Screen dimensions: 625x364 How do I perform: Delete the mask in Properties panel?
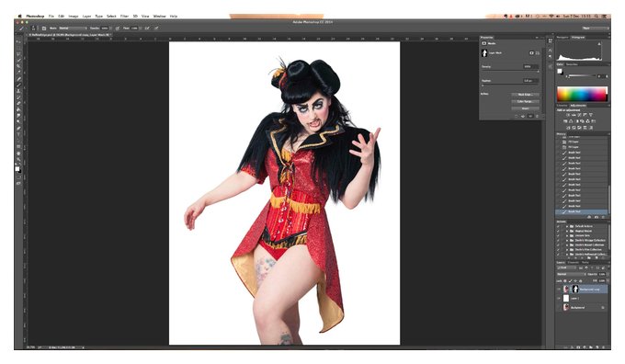coord(537,117)
